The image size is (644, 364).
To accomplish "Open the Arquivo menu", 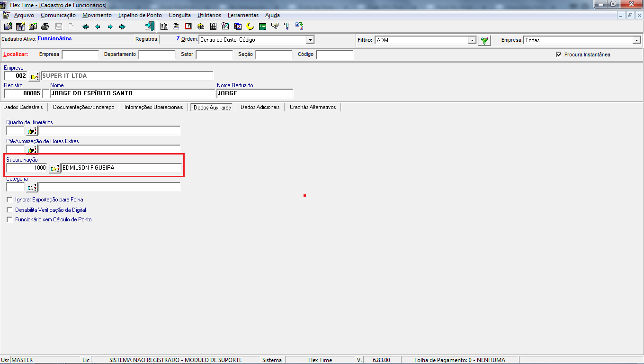I will [x=24, y=15].
